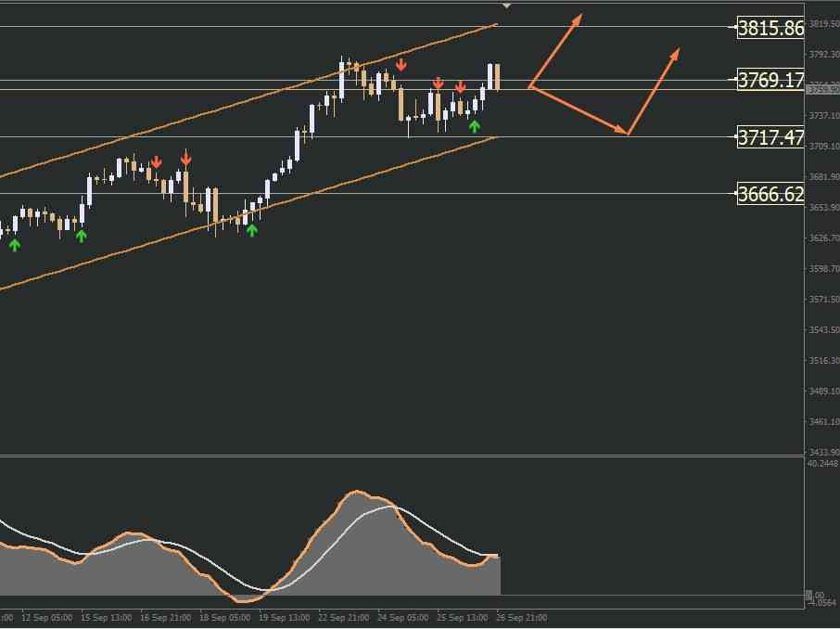Click the 19 Sep 13:00 time label
The height and width of the screenshot is (629, 840).
tap(284, 618)
